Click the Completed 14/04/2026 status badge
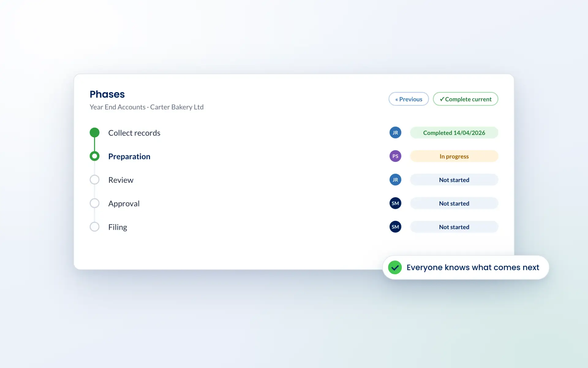 pos(454,132)
